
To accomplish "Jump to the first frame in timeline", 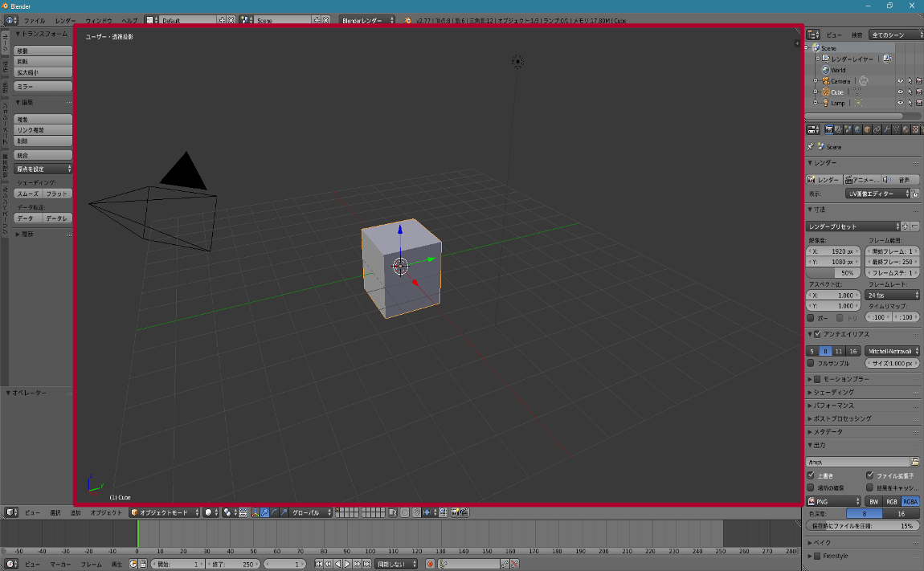I will (x=319, y=565).
